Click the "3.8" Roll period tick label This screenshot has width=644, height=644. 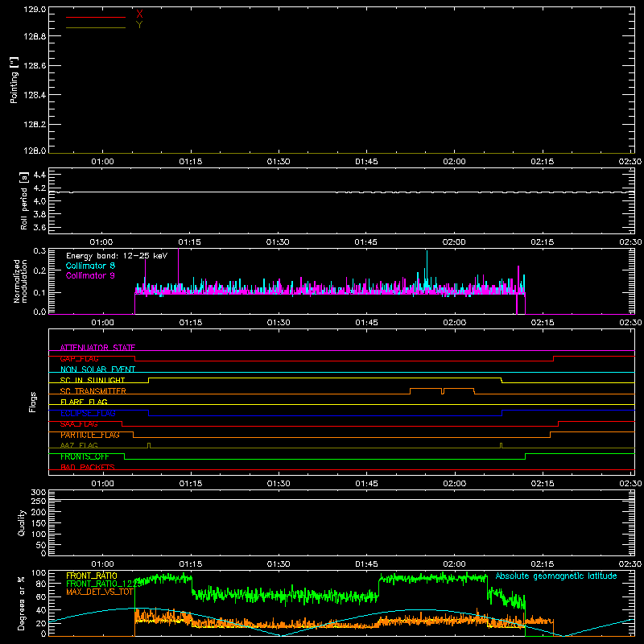click(x=39, y=214)
